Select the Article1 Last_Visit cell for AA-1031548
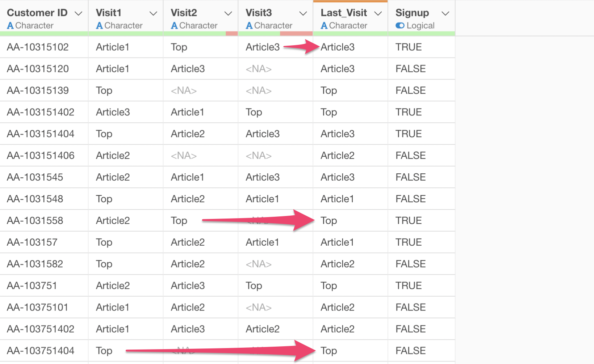The width and height of the screenshot is (594, 364). coord(337,199)
